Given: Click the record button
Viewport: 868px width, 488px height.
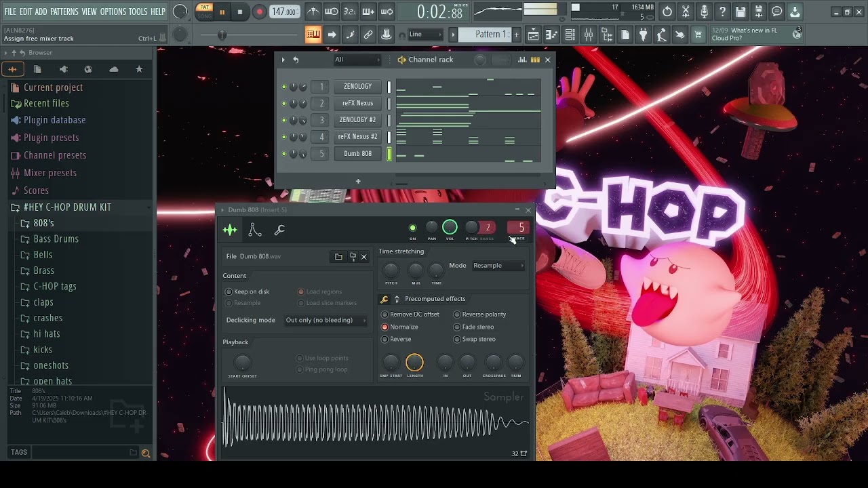Looking at the screenshot, I should 259,12.
